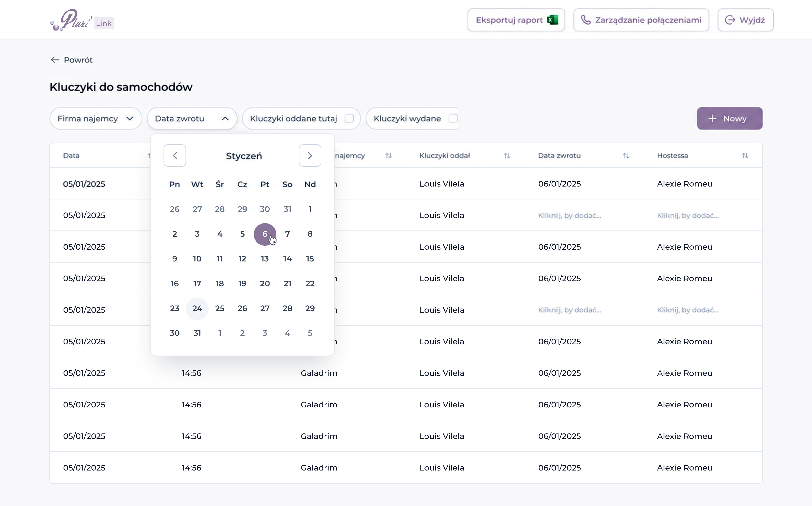Open Zarządzanie połączeniami

click(641, 20)
